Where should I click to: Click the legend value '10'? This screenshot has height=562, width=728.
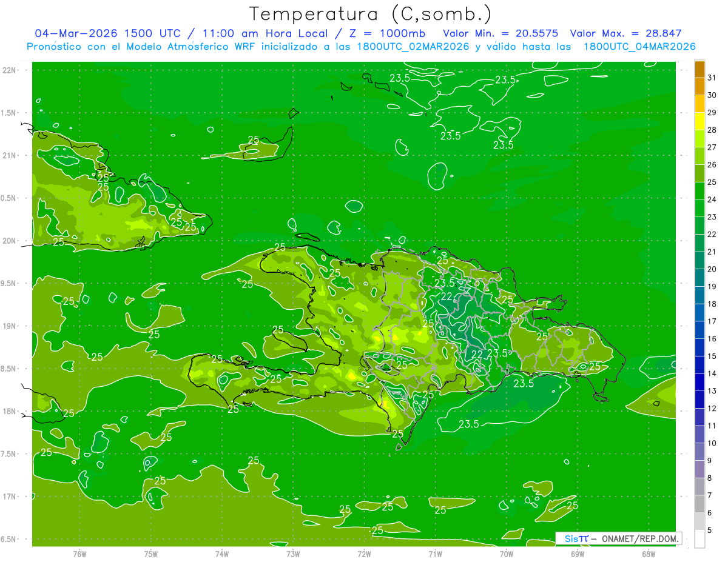712,443
